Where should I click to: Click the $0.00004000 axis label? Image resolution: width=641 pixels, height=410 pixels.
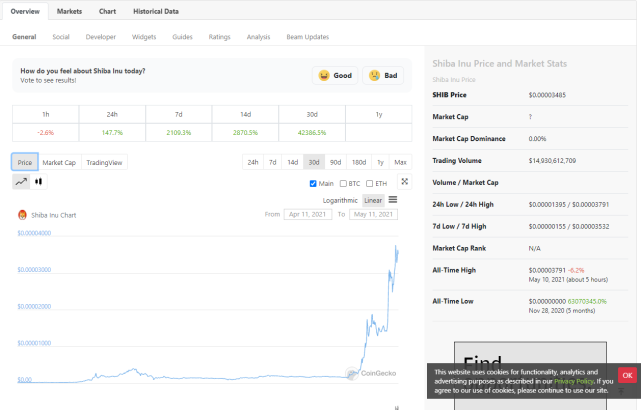point(34,233)
